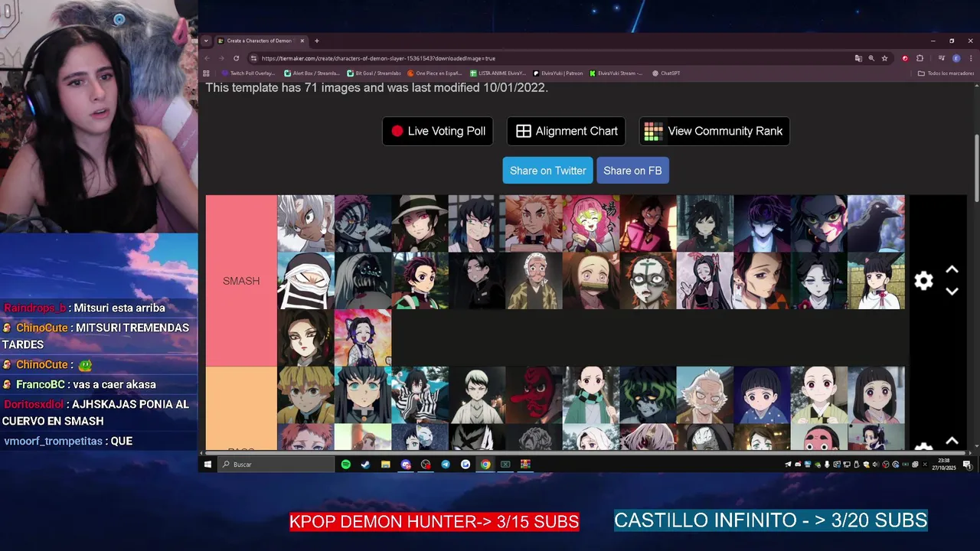Open the Twitch Poll Overlay bookmark
The image size is (980, 551).
tap(248, 73)
